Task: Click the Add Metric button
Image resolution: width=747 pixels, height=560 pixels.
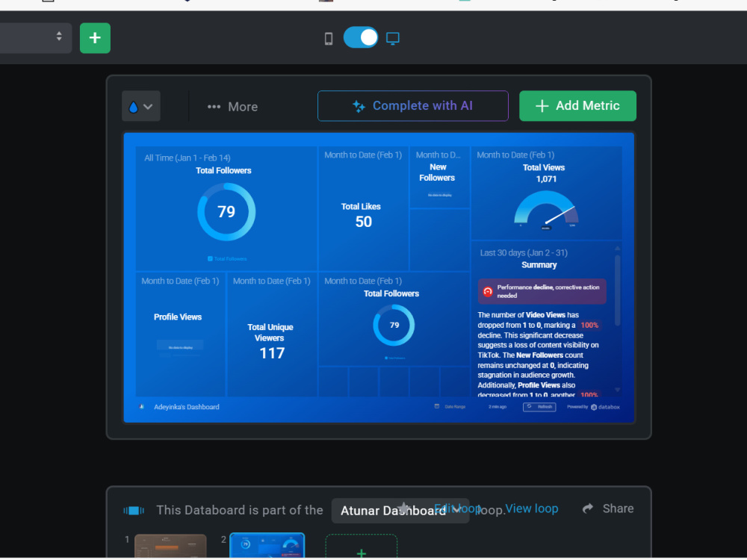Action: [577, 106]
